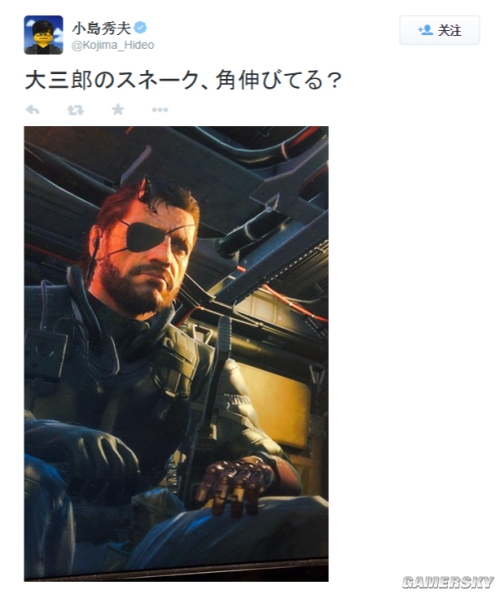Screen dimensions: 500x594
Task: Click the blue verified badge beside 小島秀夫
Action: click(142, 28)
